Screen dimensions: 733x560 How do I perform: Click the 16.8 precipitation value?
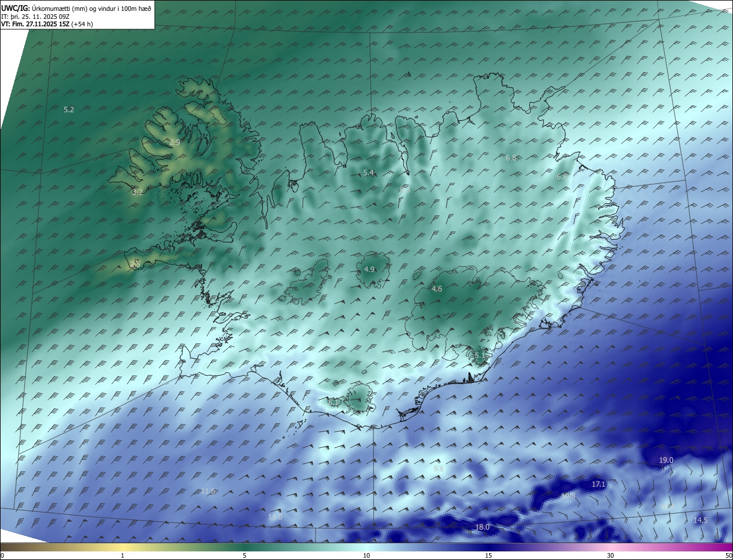tap(568, 496)
